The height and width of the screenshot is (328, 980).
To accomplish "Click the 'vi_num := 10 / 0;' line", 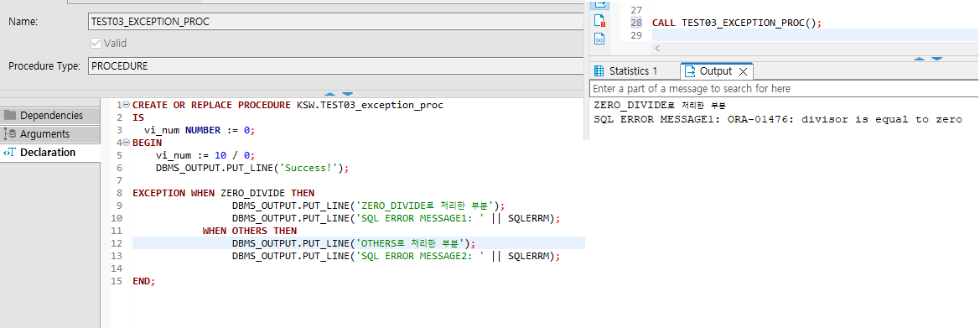I will [205, 155].
